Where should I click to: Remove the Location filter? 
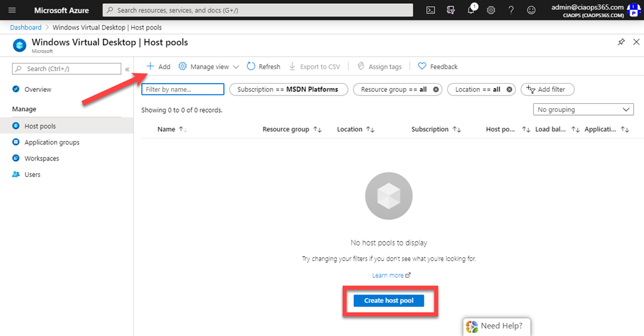click(509, 89)
